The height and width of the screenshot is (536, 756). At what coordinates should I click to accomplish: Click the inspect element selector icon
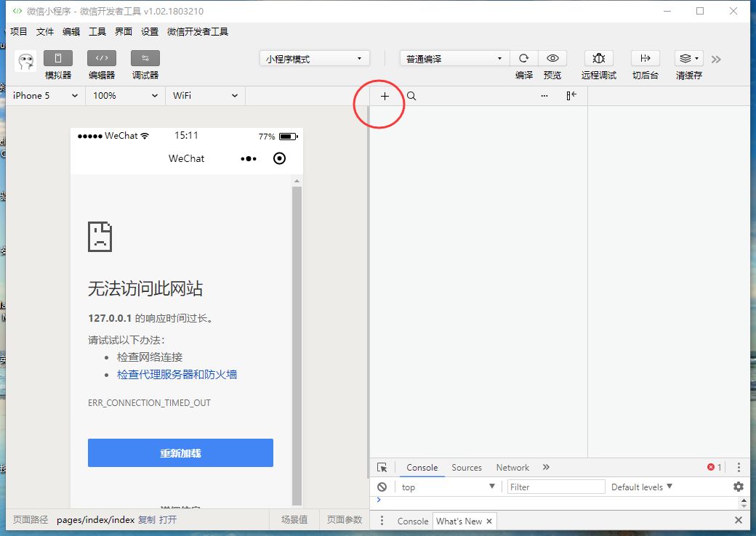pos(382,468)
